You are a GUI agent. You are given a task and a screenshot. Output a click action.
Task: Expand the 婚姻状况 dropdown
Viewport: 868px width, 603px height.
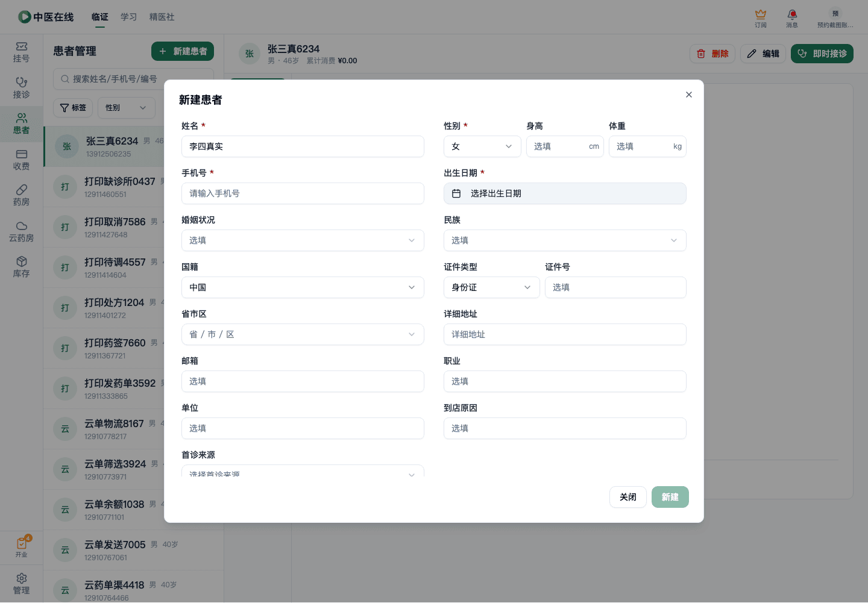tap(303, 240)
